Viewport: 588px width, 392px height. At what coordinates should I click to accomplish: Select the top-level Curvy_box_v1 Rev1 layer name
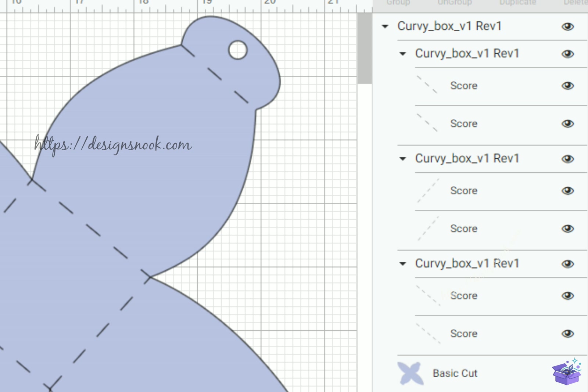click(x=449, y=26)
